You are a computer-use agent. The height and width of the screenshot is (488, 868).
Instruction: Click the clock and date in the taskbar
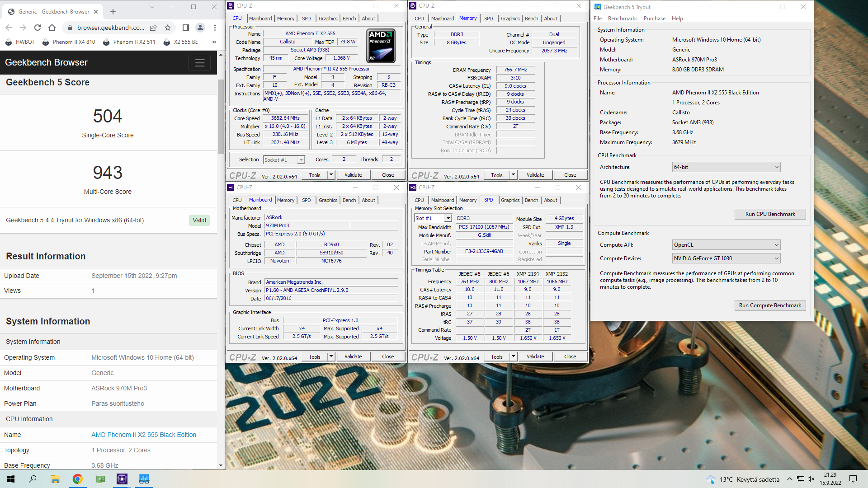point(830,479)
